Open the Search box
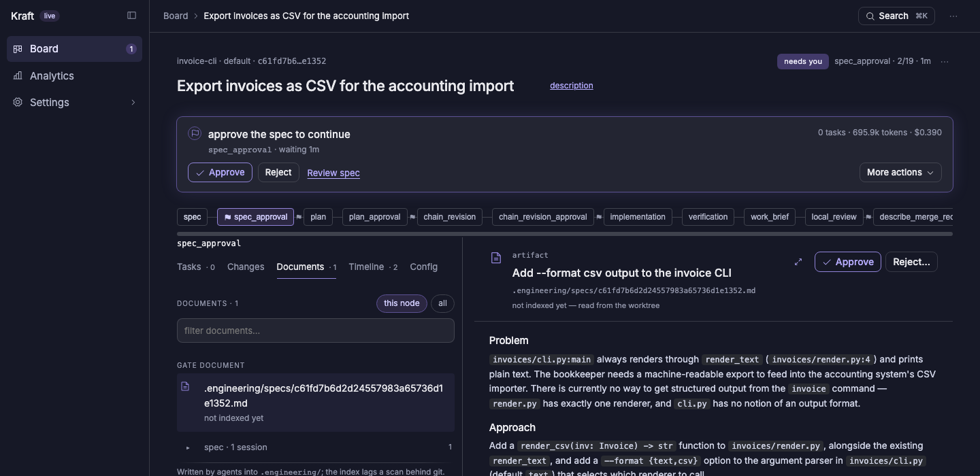980x476 pixels. click(x=896, y=16)
